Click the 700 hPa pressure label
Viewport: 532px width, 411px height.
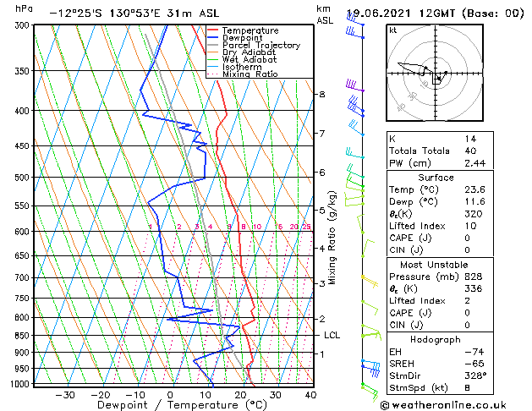[x=24, y=278]
